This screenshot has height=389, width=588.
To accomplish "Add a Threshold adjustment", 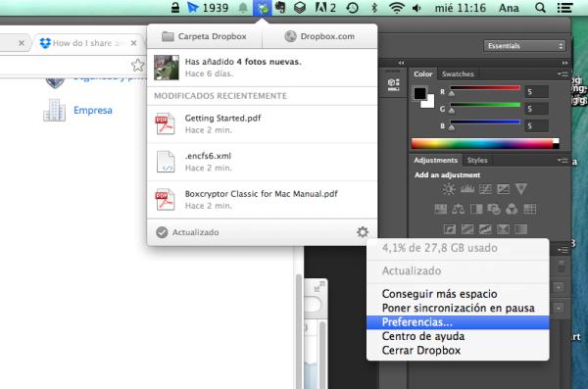I will tap(485, 229).
